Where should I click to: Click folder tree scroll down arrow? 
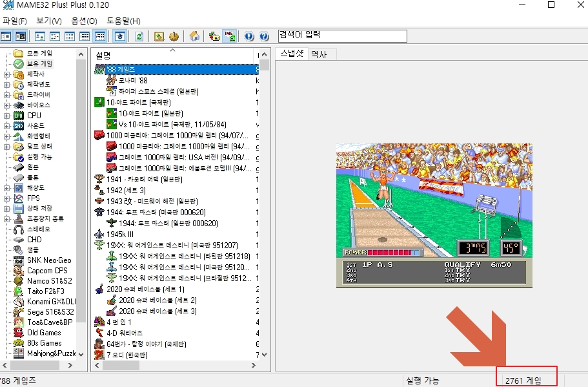pyautogui.click(x=81, y=354)
